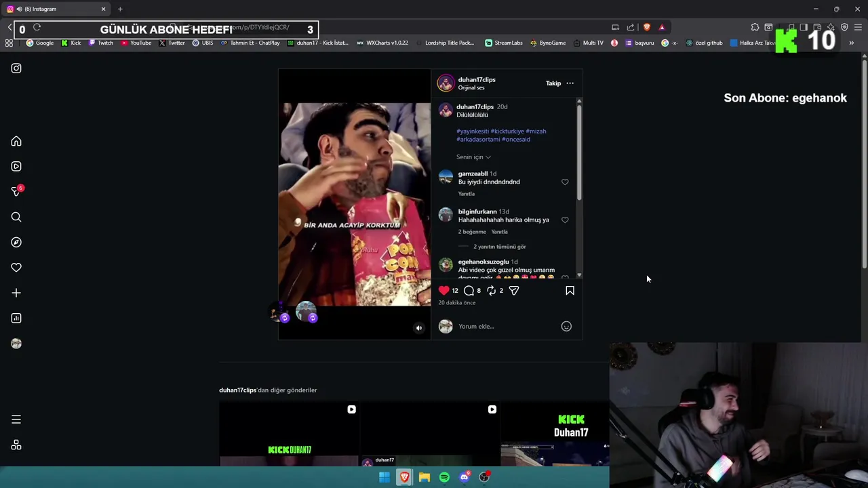Image resolution: width=868 pixels, height=488 pixels.
Task: Click the Instagram logo in sidebar
Action: pos(16,68)
